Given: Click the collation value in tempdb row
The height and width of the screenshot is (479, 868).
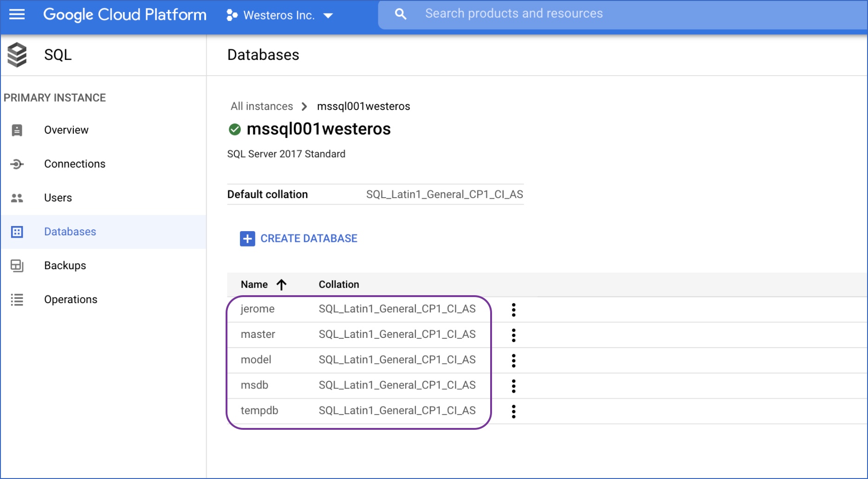Looking at the screenshot, I should pos(397,411).
